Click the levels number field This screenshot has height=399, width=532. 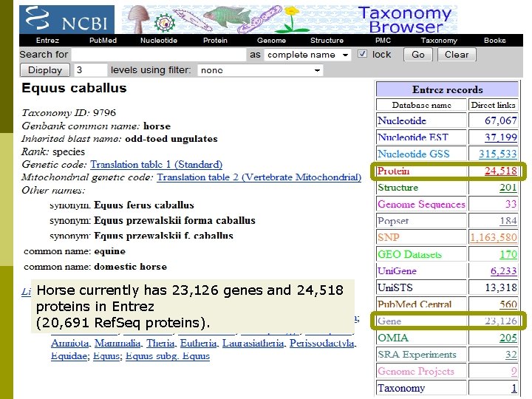(x=90, y=70)
